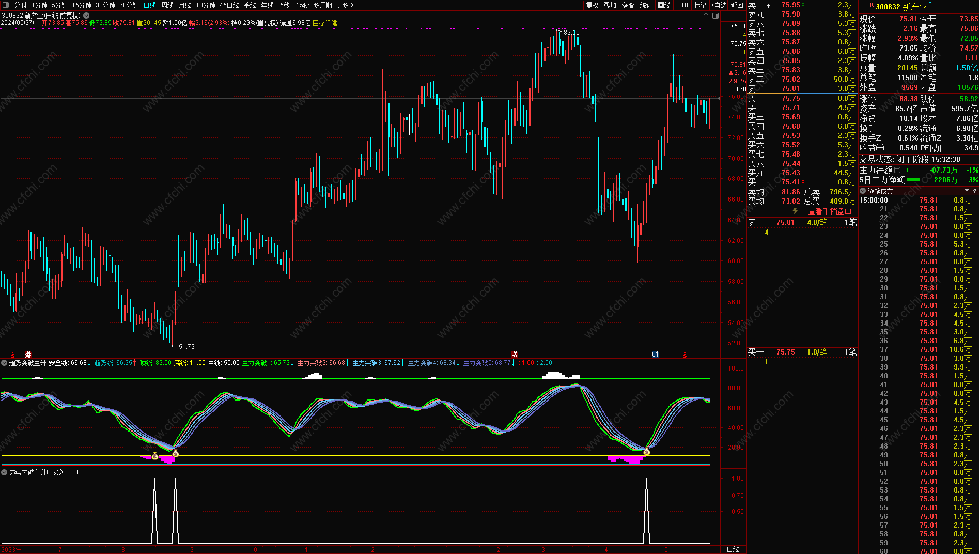Open the 季线 quarterly tab
This screenshot has width=980, height=554.
tap(250, 5)
